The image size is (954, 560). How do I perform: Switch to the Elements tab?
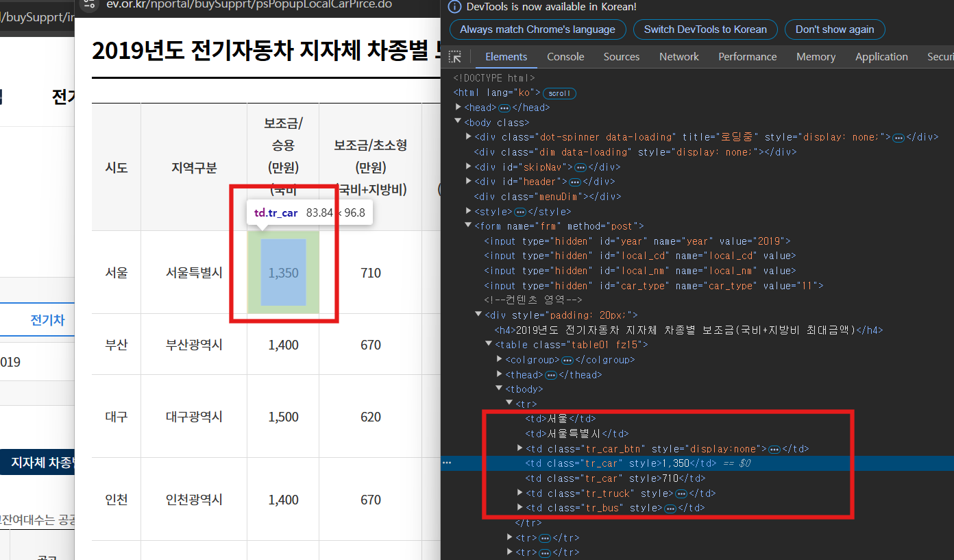pos(506,57)
